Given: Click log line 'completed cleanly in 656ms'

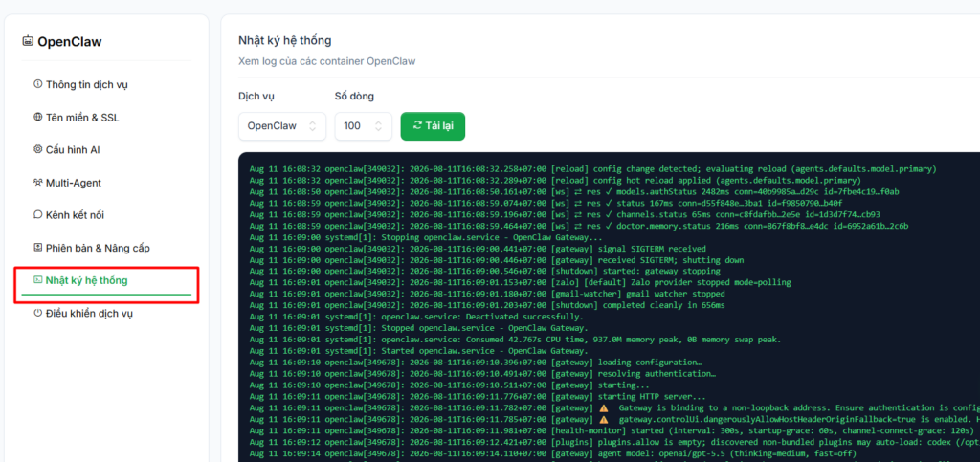Looking at the screenshot, I should (487, 305).
